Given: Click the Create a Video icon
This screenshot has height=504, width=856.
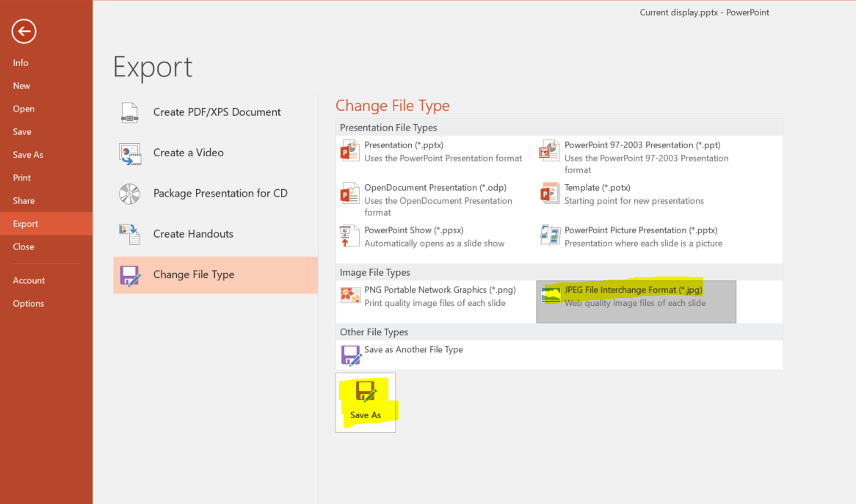Looking at the screenshot, I should pyautogui.click(x=130, y=153).
